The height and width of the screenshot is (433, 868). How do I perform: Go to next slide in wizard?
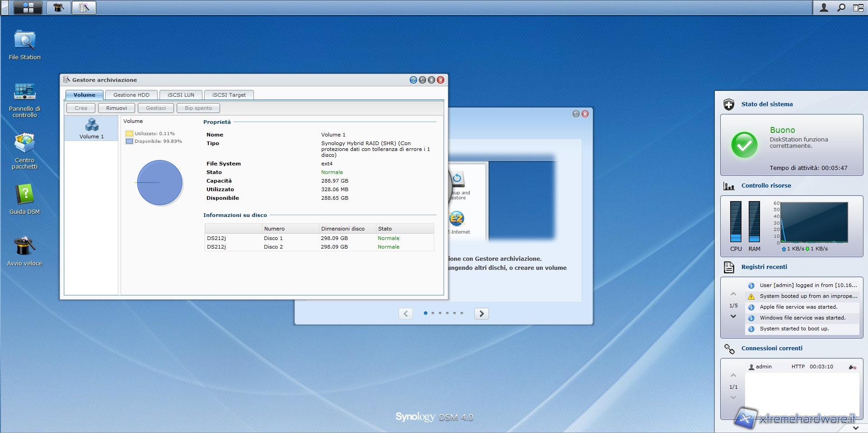pyautogui.click(x=482, y=314)
